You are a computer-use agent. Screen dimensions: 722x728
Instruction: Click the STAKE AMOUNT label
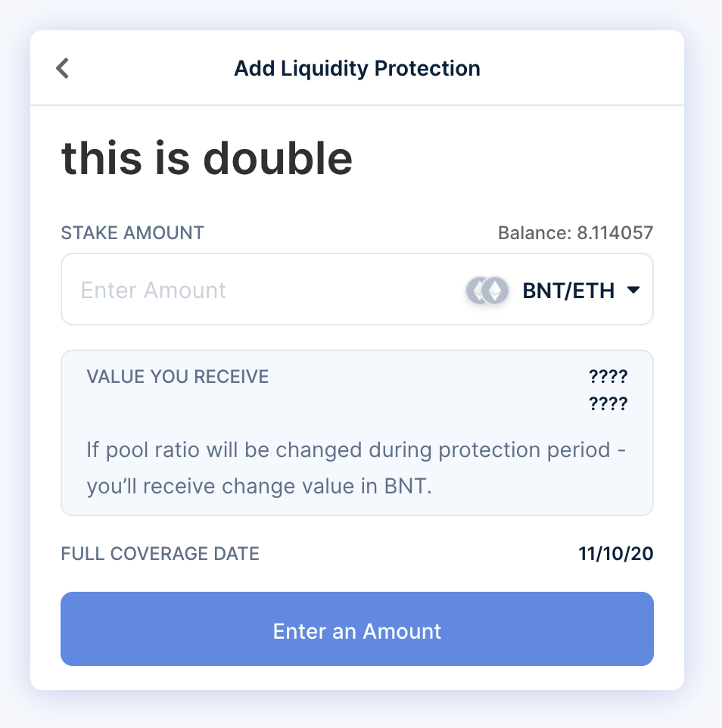pyautogui.click(x=132, y=233)
